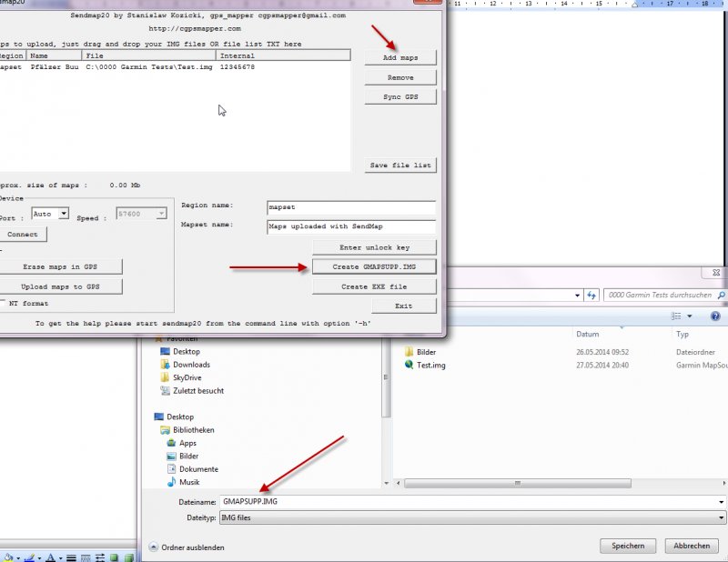The width and height of the screenshot is (728, 562).
Task: Click the help icon in save dialog
Action: click(x=715, y=316)
